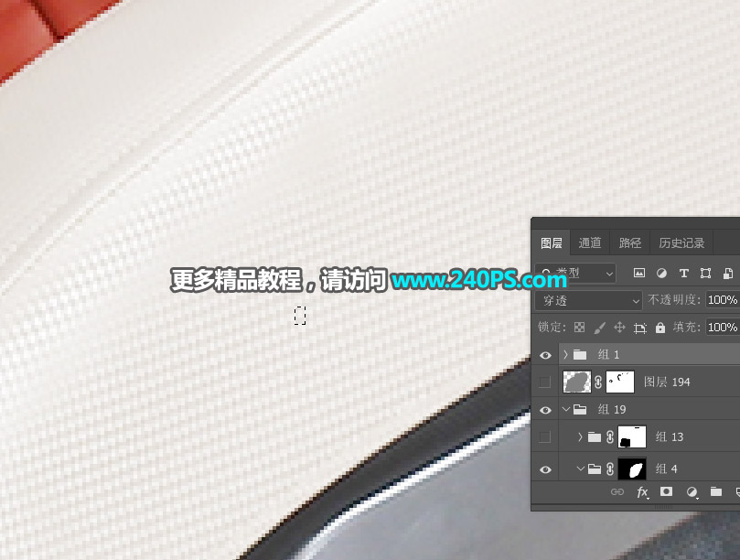740x560 pixels.
Task: Open blend mode dropdown showing 穿透
Action: [x=588, y=301]
